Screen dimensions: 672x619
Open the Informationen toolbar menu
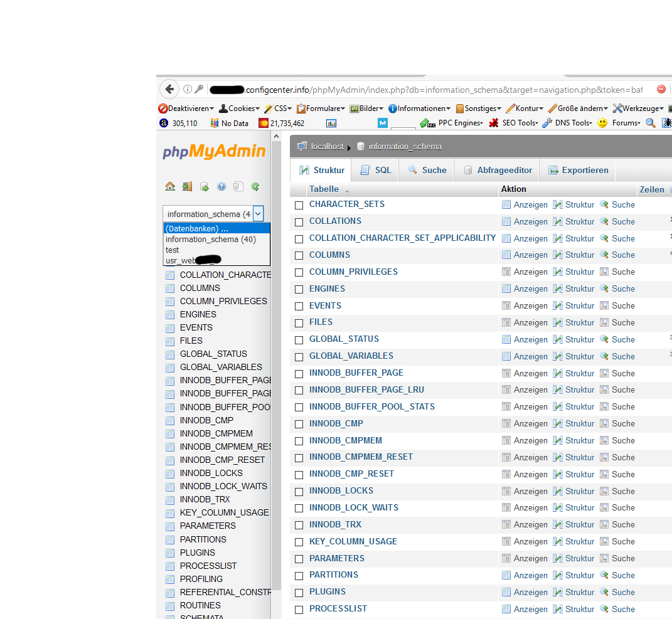(x=419, y=108)
